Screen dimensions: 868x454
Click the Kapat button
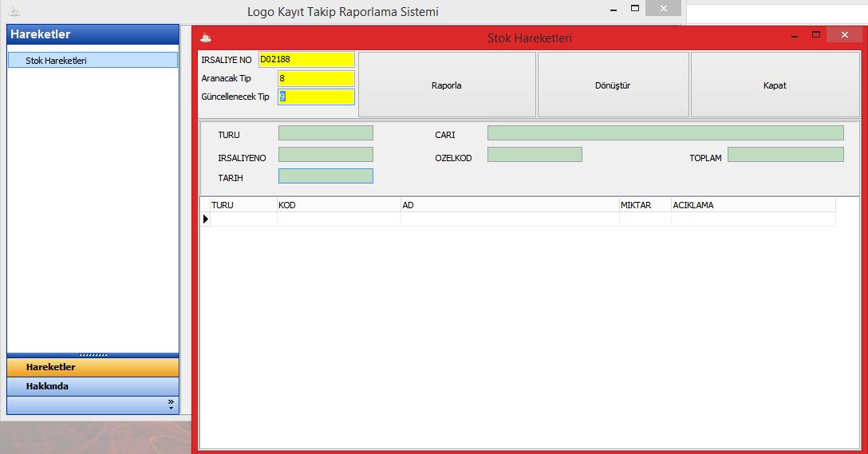(774, 85)
